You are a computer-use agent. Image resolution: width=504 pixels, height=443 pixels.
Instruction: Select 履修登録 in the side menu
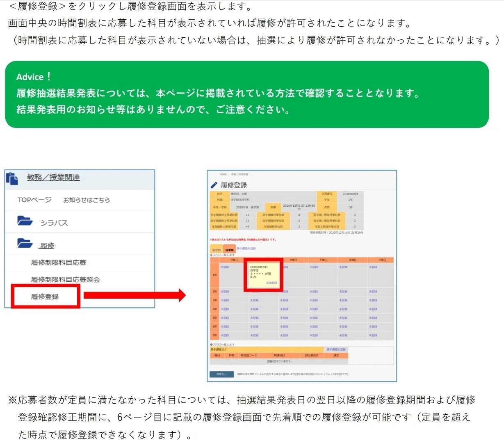[45, 296]
